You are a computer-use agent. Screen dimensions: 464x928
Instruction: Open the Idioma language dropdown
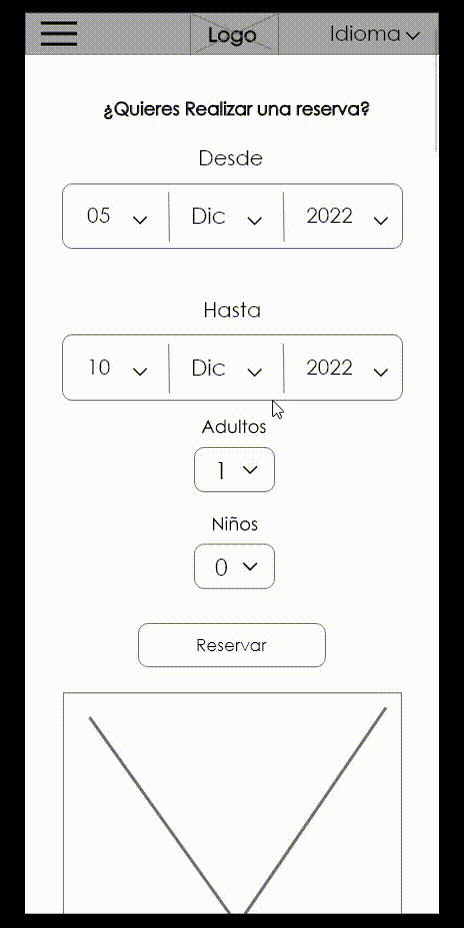375,34
